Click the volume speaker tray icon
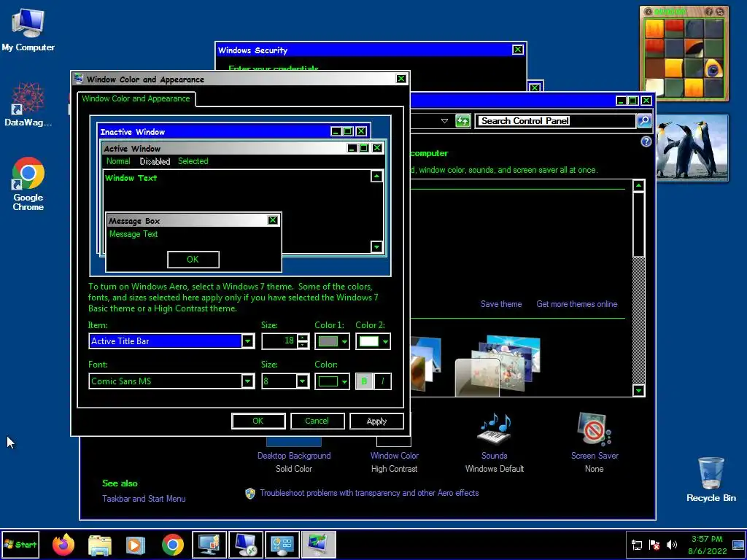The height and width of the screenshot is (560, 747). (672, 545)
